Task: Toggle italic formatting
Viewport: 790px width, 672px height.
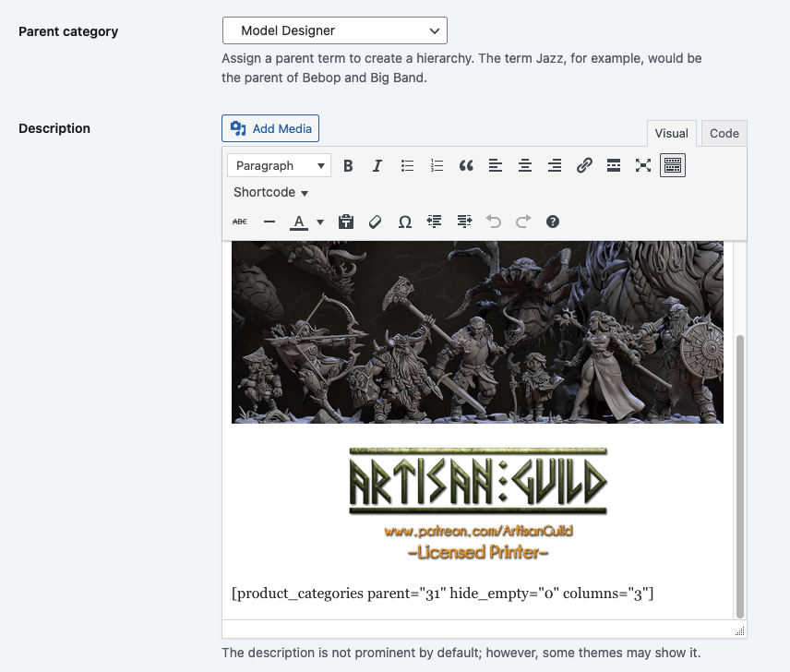Action: [377, 166]
